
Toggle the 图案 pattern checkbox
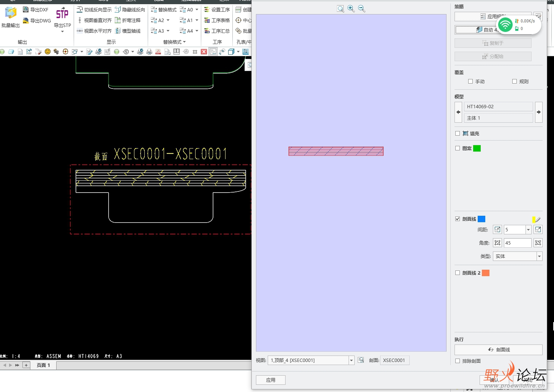458,148
